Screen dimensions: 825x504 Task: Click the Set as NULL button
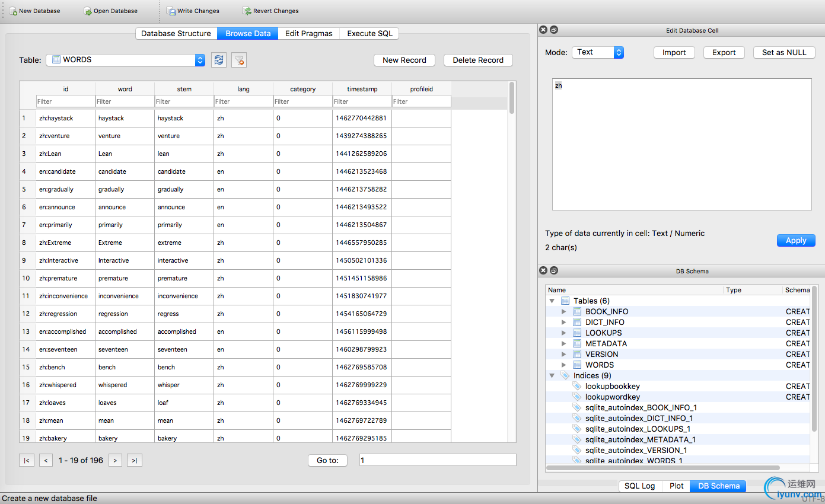tap(784, 52)
